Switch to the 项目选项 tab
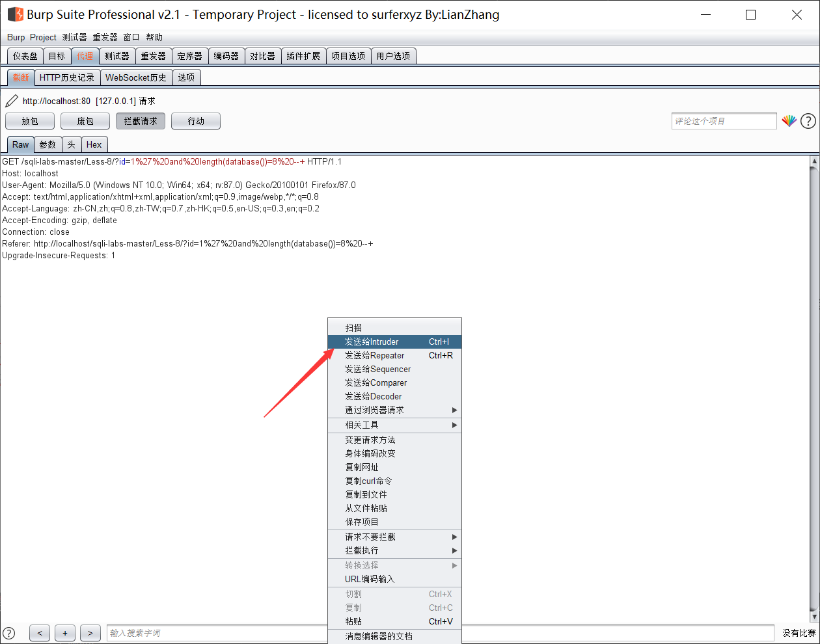The image size is (820, 644). 348,56
